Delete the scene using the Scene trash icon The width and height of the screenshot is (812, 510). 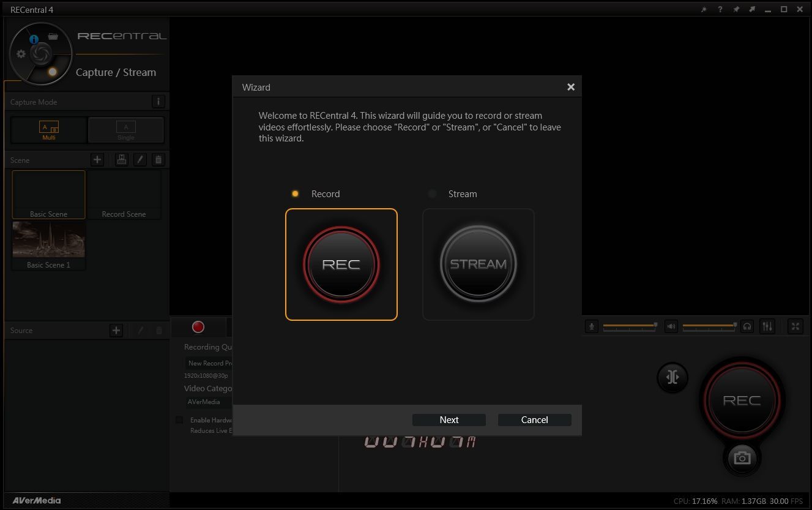click(x=158, y=160)
